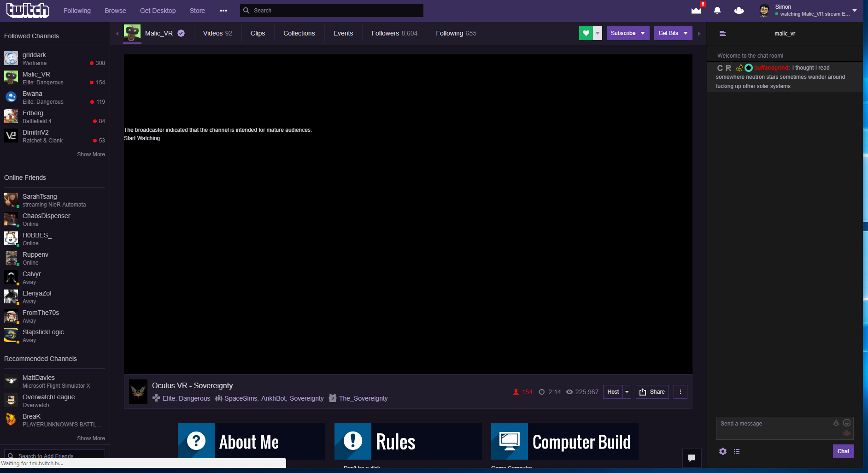
Task: Switch to the Clips tab
Action: point(258,33)
